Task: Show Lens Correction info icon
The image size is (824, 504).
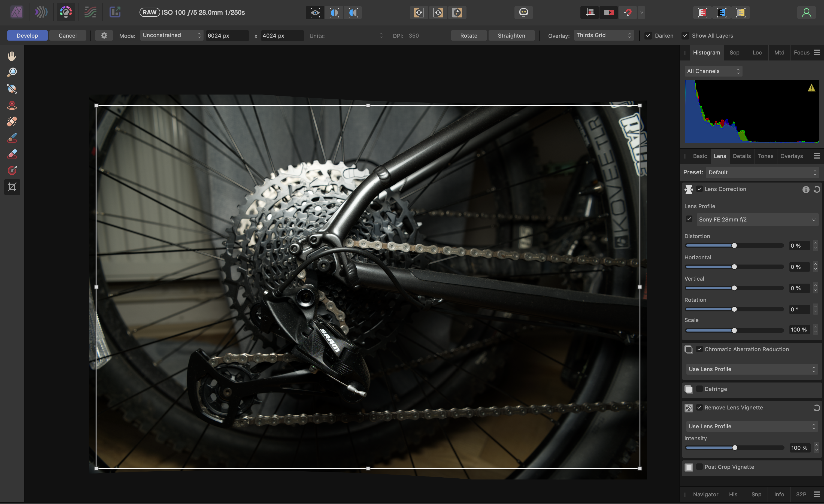Action: [805, 190]
